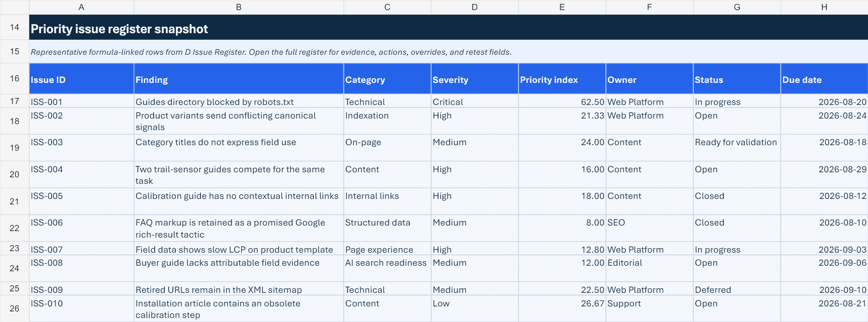Select 'Low' severity cell

(x=475, y=308)
